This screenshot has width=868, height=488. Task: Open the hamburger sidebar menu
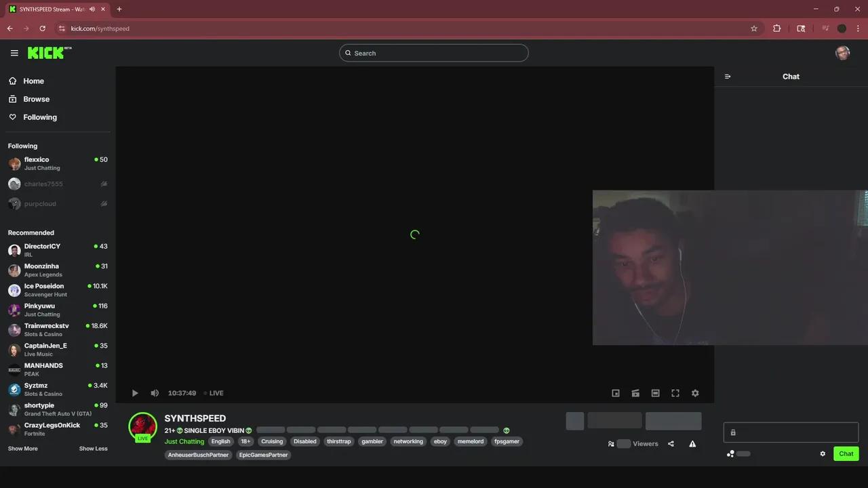14,53
